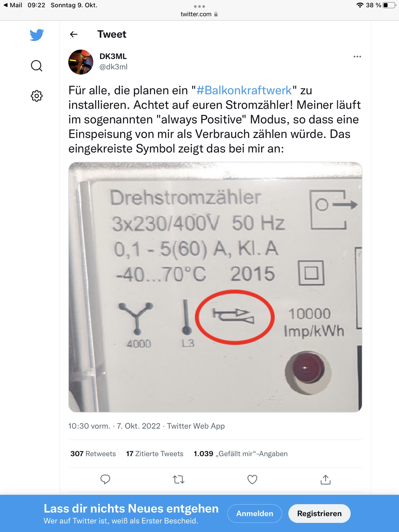Viewport: 399px width, 532px height.
Task: Click the Registrieren button
Action: [319, 513]
